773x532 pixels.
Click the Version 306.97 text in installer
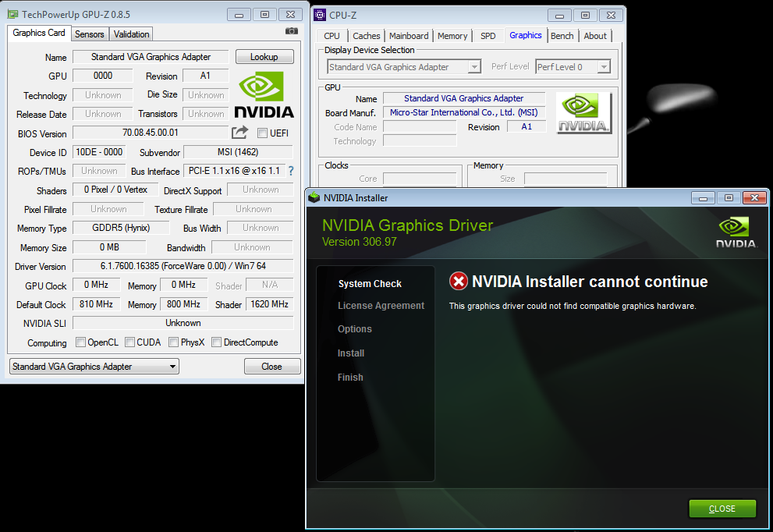tap(359, 242)
